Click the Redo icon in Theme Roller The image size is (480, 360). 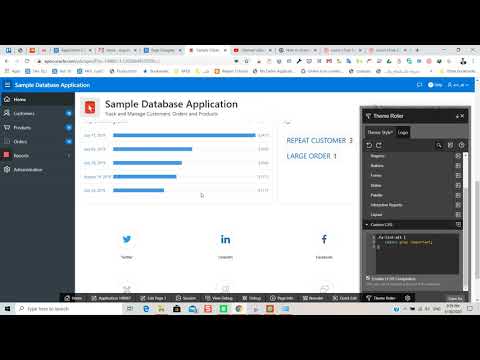[379, 145]
